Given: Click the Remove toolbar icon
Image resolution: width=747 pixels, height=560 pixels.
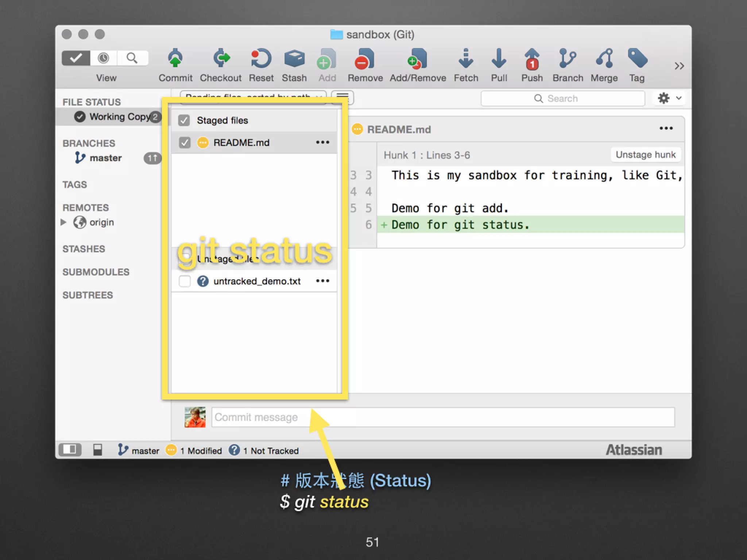Looking at the screenshot, I should pos(365,59).
